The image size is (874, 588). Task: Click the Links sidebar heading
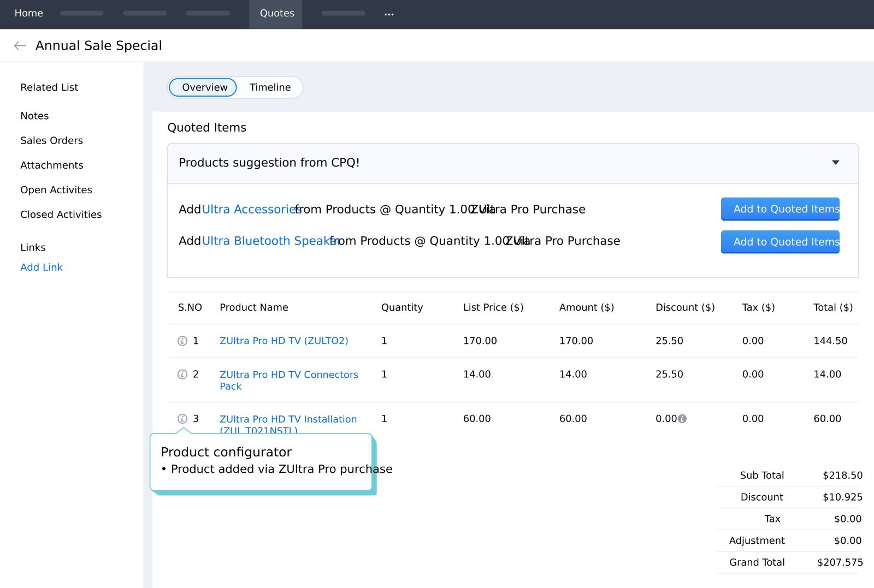point(33,248)
